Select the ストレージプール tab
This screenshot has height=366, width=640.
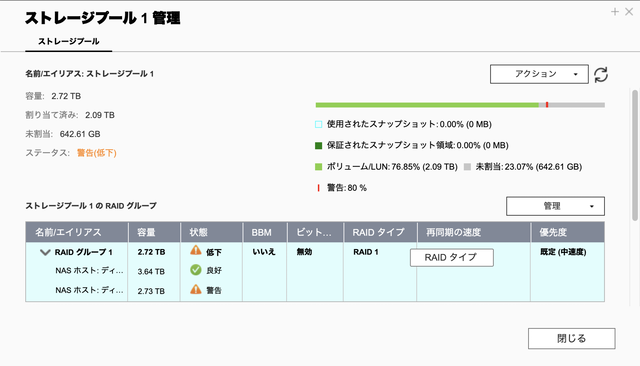69,41
